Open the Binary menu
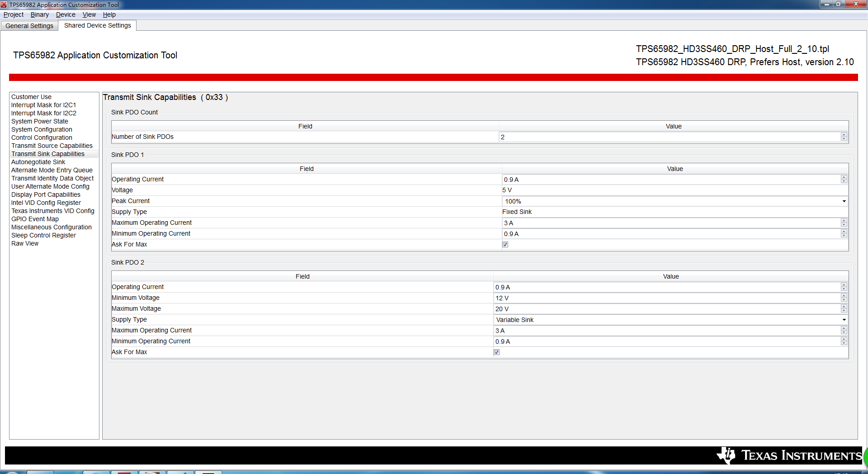Viewport: 868px width, 474px height. click(39, 14)
